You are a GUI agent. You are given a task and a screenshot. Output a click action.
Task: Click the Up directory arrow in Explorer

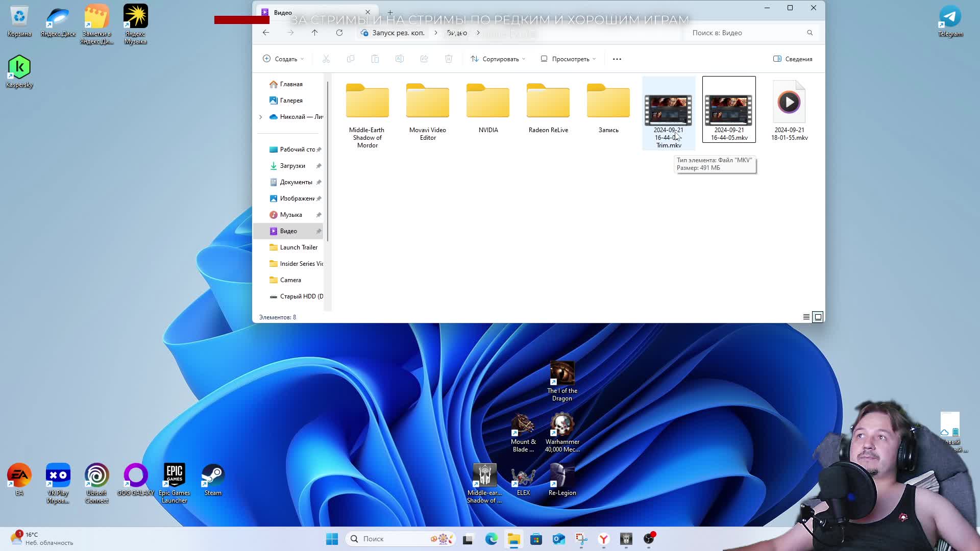coord(315,33)
